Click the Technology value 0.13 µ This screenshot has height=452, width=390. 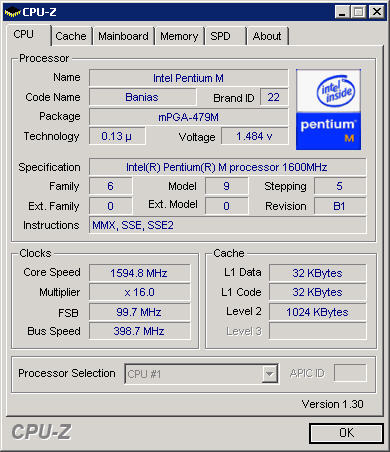(x=117, y=136)
